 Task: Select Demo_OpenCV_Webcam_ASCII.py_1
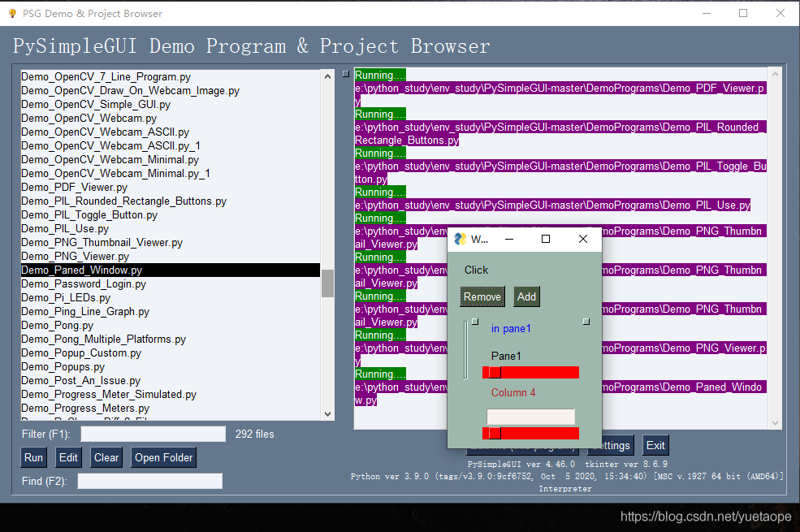pyautogui.click(x=171, y=145)
